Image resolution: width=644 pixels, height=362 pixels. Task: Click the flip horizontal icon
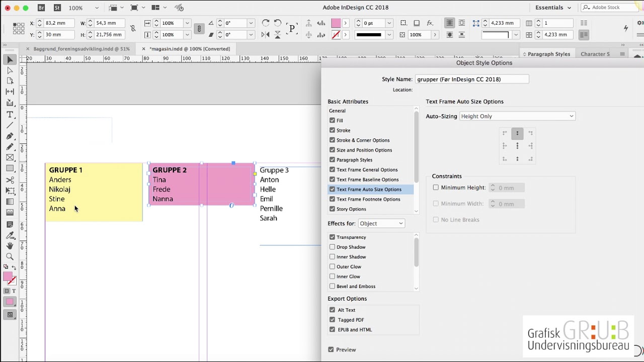[266, 35]
